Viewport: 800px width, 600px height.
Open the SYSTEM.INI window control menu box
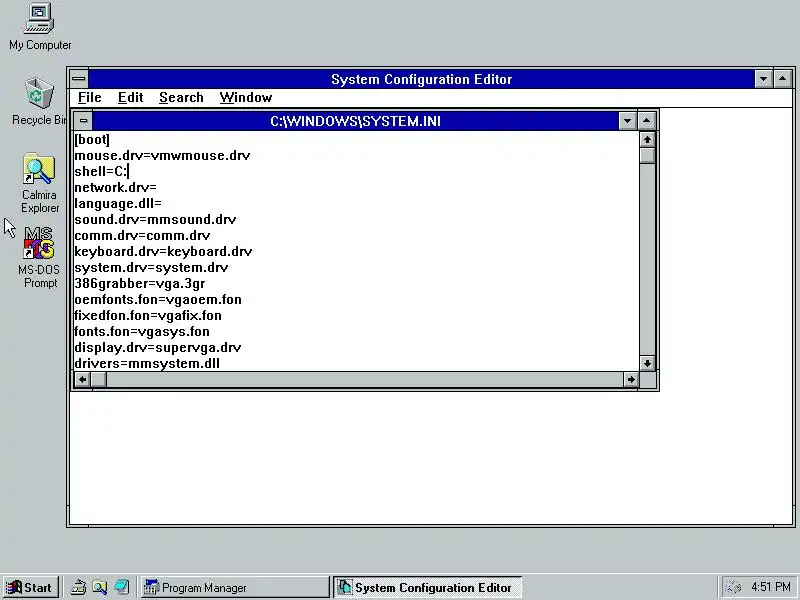(83, 121)
